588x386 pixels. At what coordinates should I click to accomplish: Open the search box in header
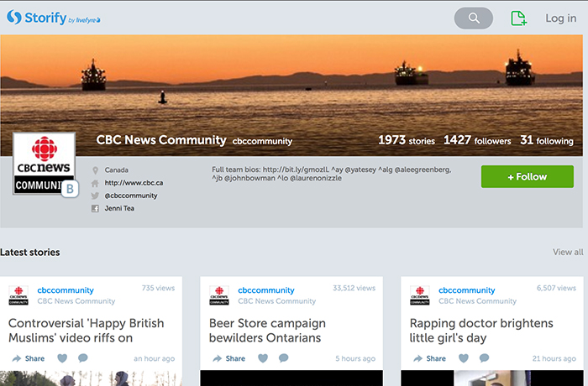[473, 18]
